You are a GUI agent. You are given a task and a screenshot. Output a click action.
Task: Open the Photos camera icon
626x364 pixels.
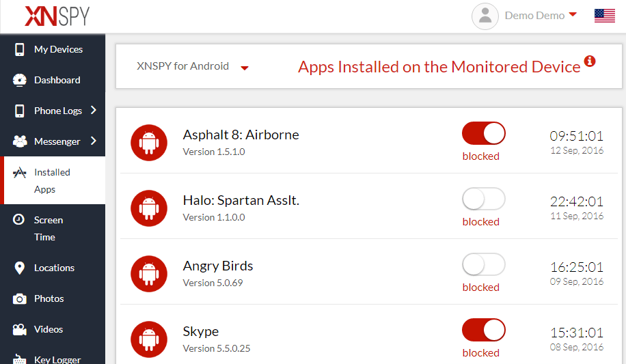pos(20,298)
